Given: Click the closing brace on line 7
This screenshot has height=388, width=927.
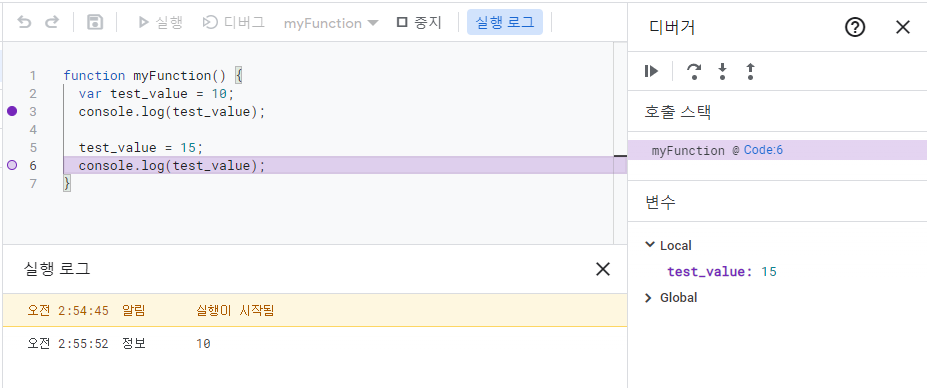Looking at the screenshot, I should click(x=67, y=183).
